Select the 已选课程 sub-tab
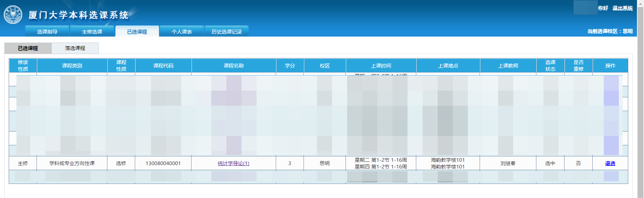Image resolution: width=644 pixels, height=198 pixels. point(28,48)
